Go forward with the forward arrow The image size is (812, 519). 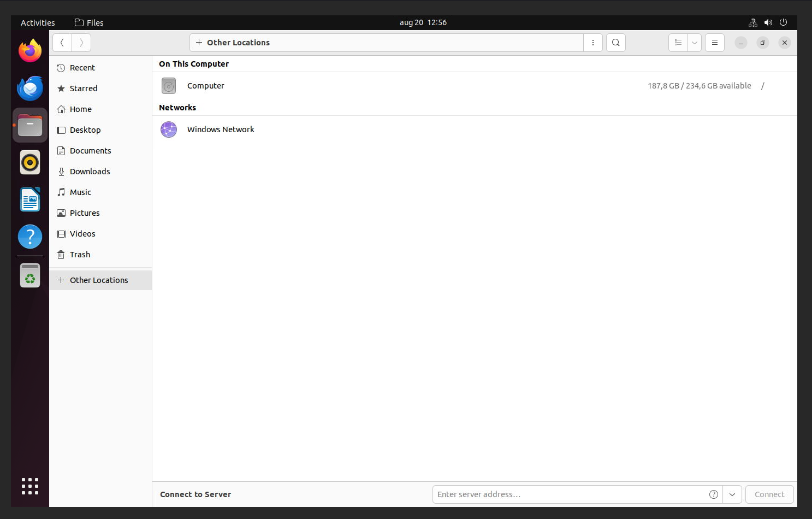81,43
